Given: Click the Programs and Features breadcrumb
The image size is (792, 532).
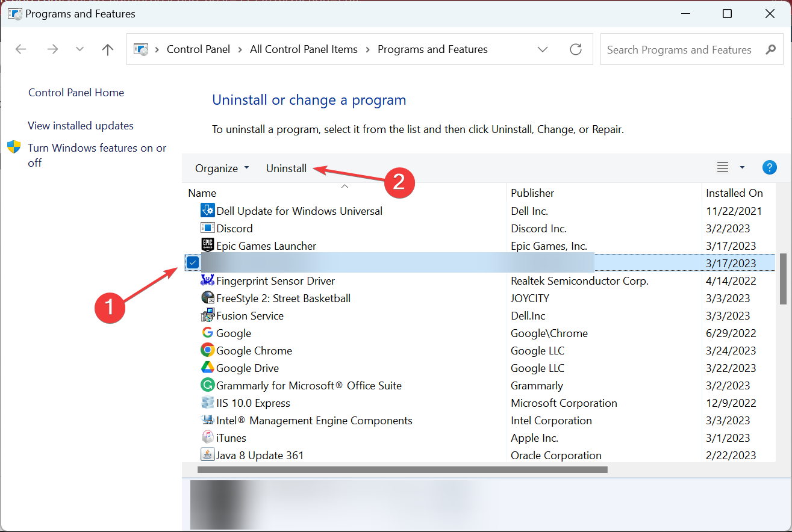Looking at the screenshot, I should (x=432, y=49).
